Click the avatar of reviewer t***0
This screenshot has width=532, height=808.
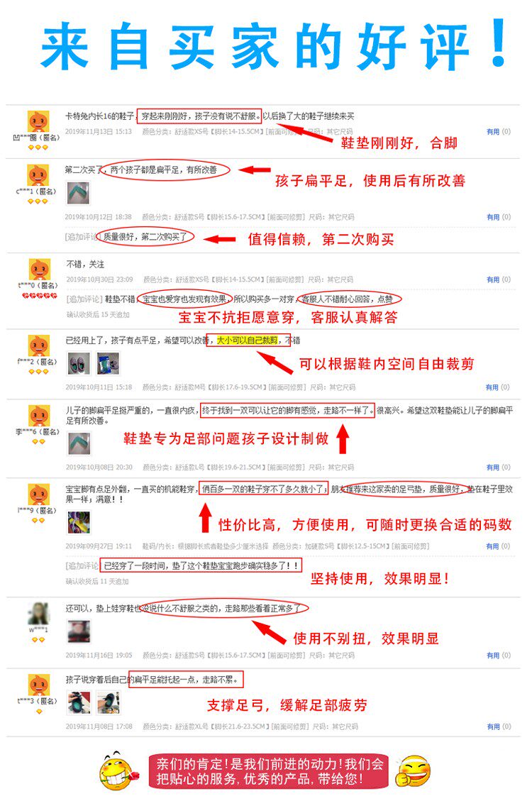point(40,270)
